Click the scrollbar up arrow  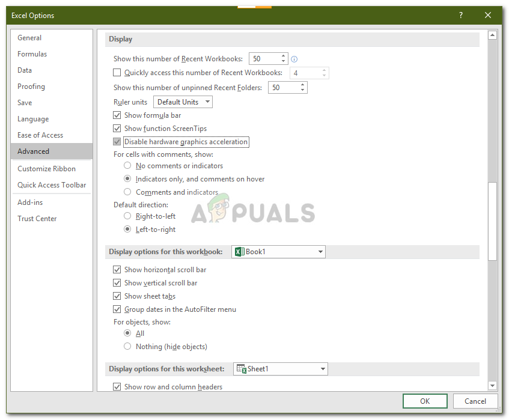(492, 35)
